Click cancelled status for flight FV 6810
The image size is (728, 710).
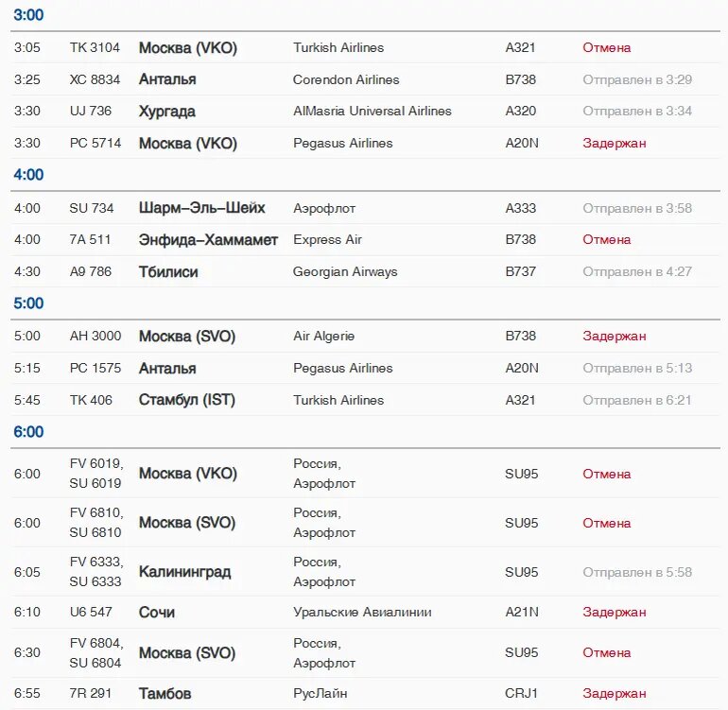pyautogui.click(x=607, y=524)
